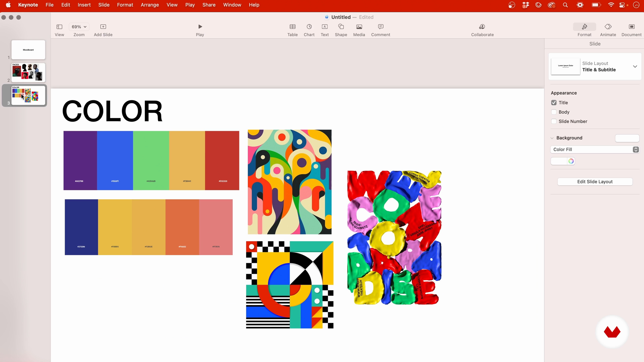Uncheck the Title checkbox
The height and width of the screenshot is (362, 644).
[x=554, y=103]
